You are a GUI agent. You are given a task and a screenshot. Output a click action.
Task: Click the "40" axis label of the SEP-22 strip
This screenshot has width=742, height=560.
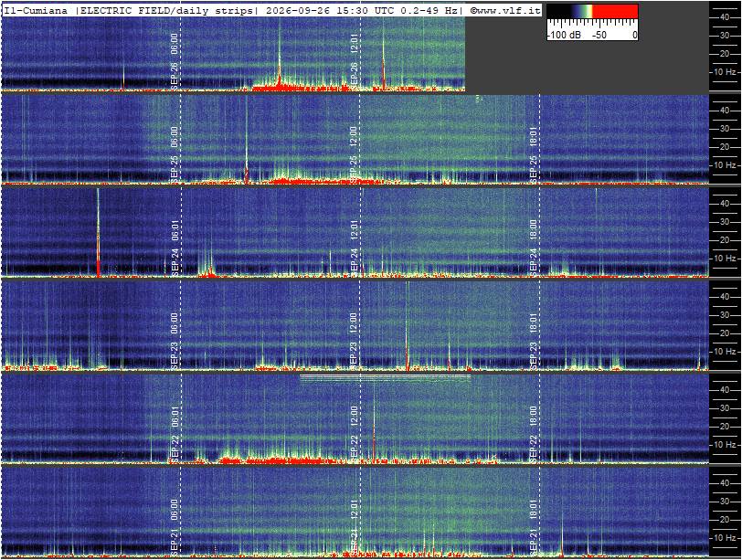pos(725,390)
